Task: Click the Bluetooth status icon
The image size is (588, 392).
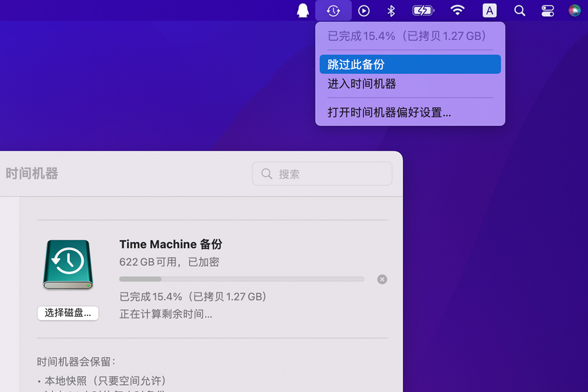Action: coord(391,10)
